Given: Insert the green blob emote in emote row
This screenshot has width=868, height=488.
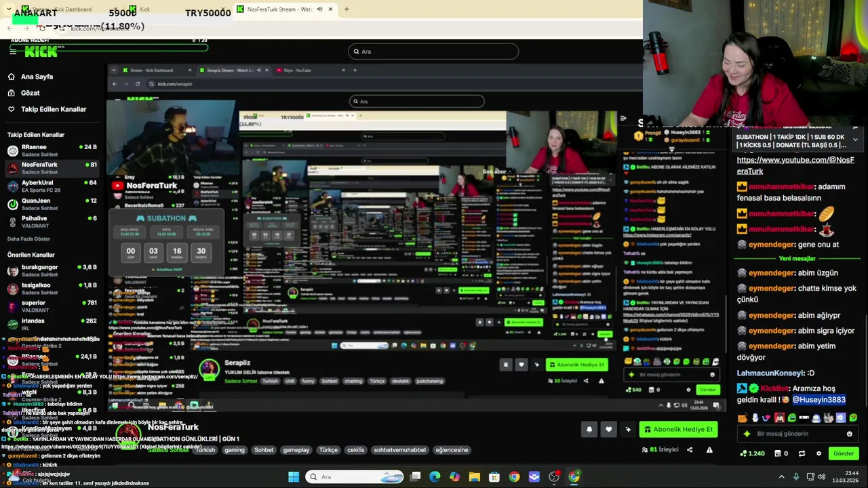Looking at the screenshot, I should [x=791, y=418].
